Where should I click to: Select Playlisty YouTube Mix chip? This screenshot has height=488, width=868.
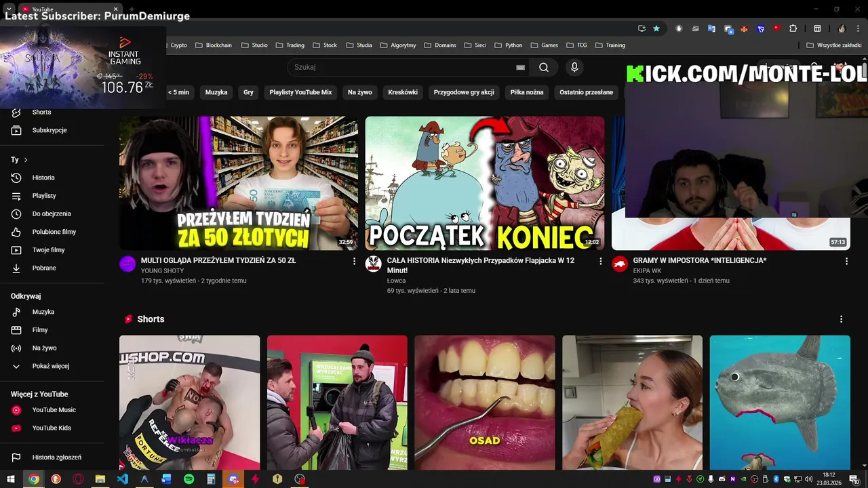(x=300, y=92)
